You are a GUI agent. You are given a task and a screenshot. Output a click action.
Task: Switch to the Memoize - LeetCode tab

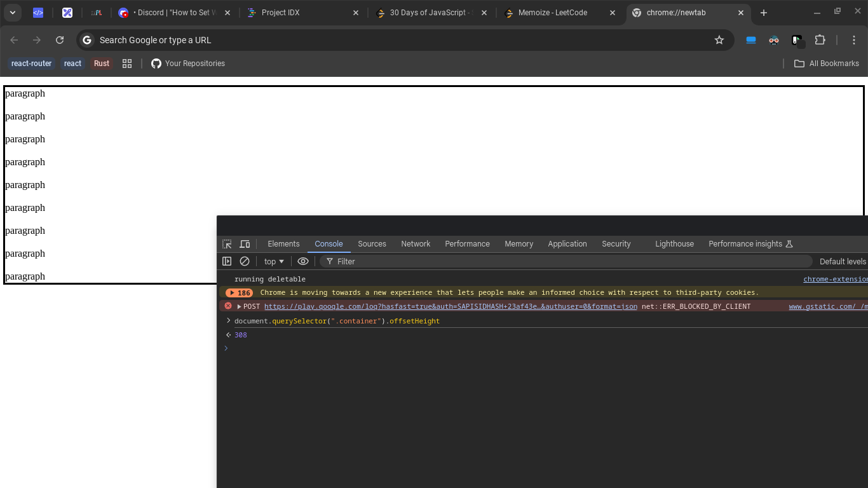click(x=560, y=13)
